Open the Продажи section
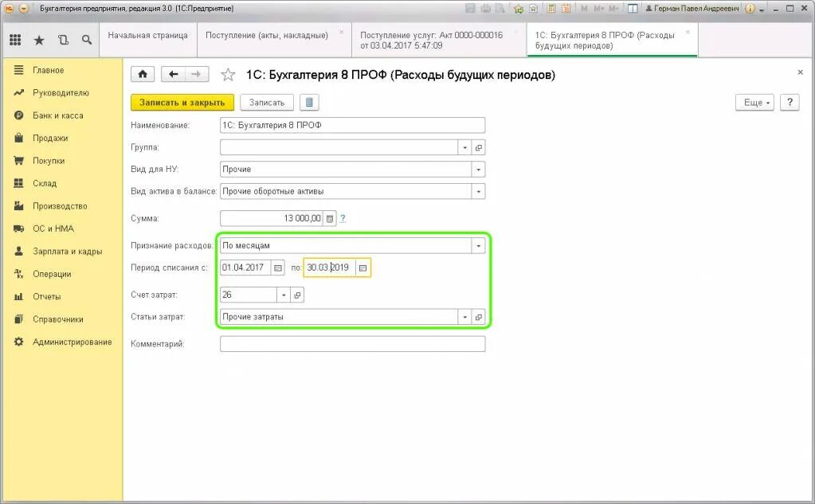 coord(50,139)
